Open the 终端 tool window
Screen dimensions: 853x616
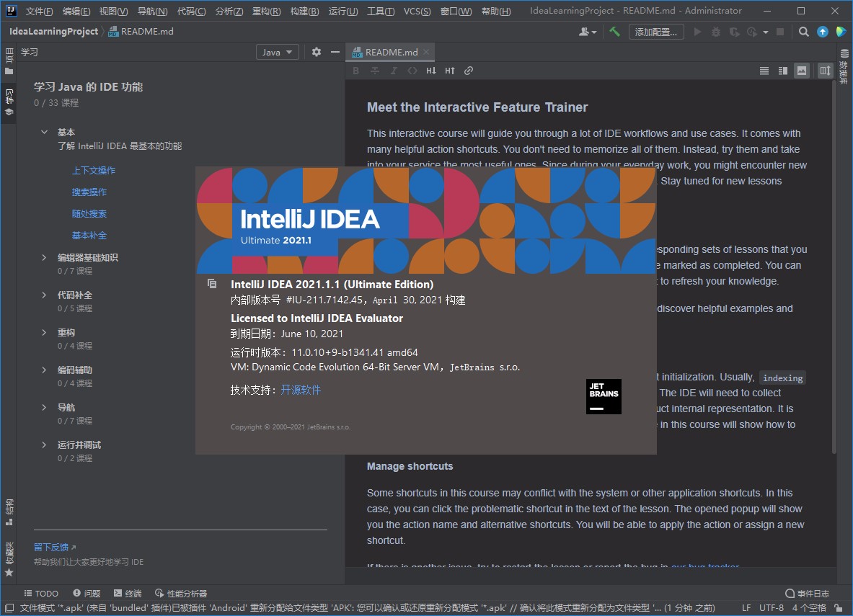[x=128, y=593]
